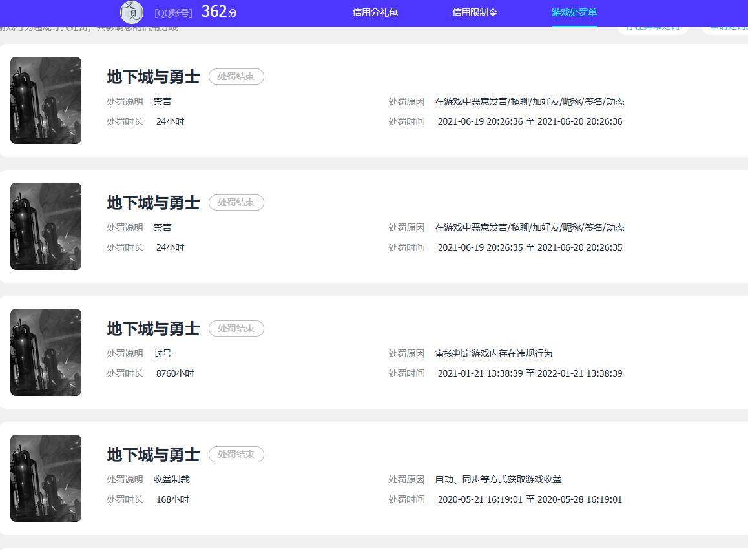748x560 pixels.
Task: Open the 信用分礼包 tab
Action: (375, 12)
